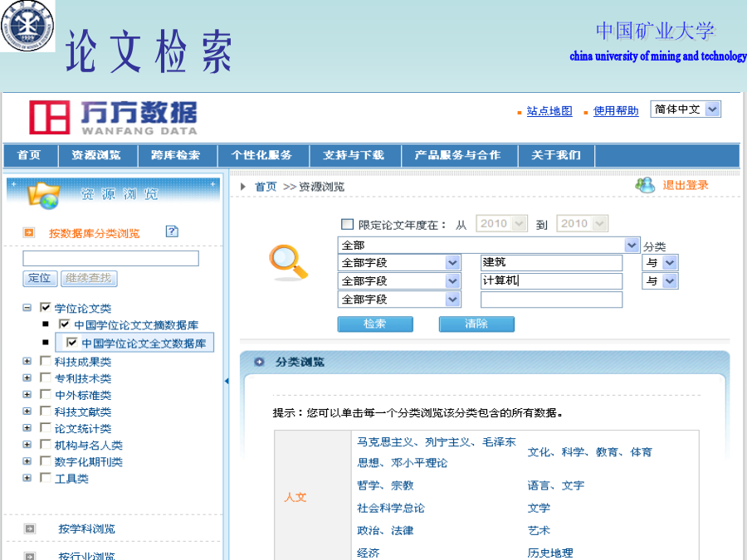Click the China University of Mining logo
The image size is (747, 560).
pyautogui.click(x=27, y=26)
